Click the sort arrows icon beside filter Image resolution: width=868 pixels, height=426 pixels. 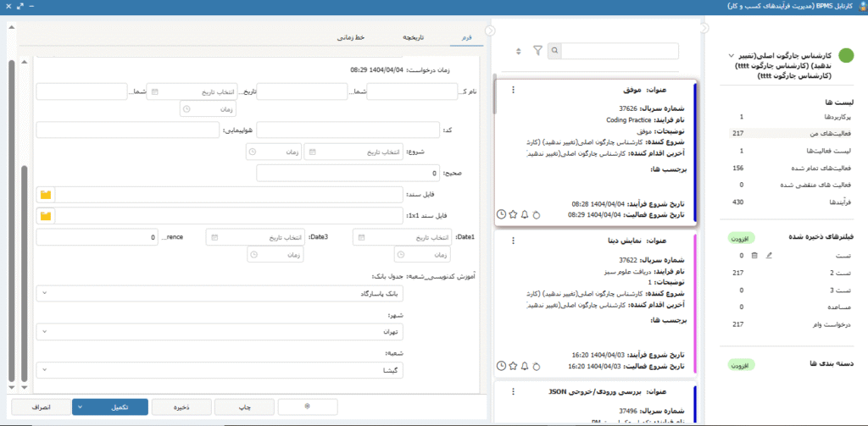click(520, 51)
